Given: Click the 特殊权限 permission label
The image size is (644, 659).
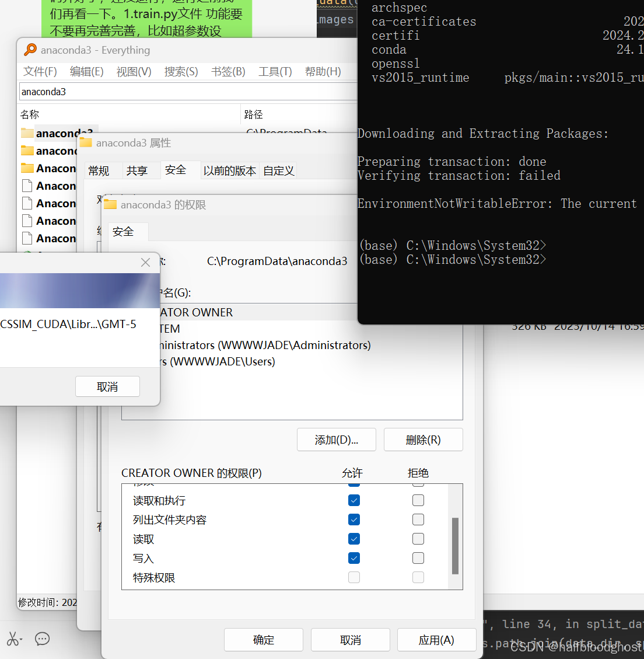Looking at the screenshot, I should click(x=154, y=577).
